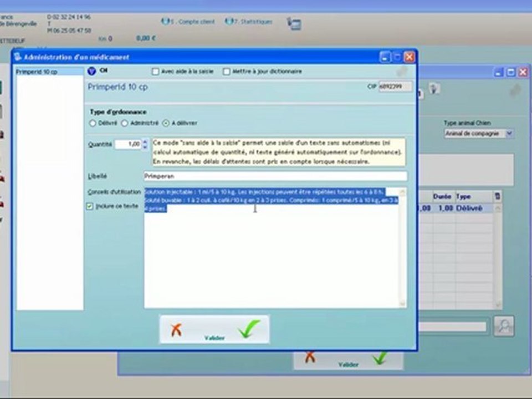Select the 'A délivrer' radio button
This screenshot has height=399, width=532.
click(x=166, y=123)
